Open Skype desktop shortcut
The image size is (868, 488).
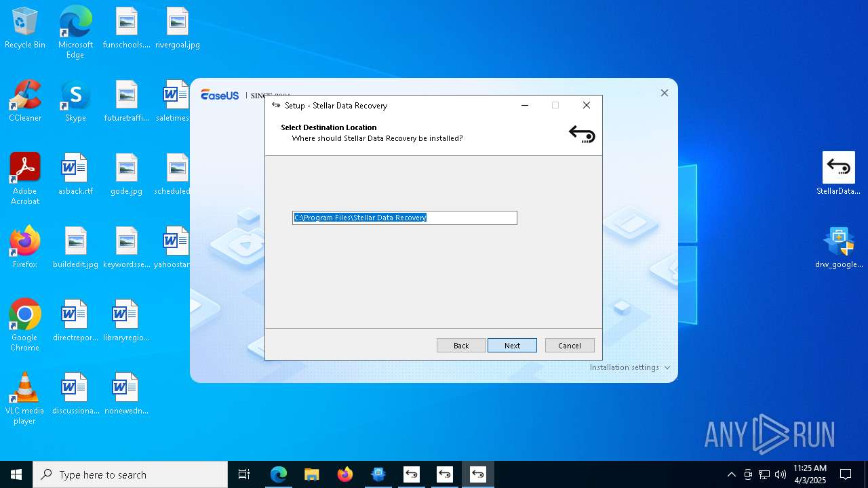[75, 102]
